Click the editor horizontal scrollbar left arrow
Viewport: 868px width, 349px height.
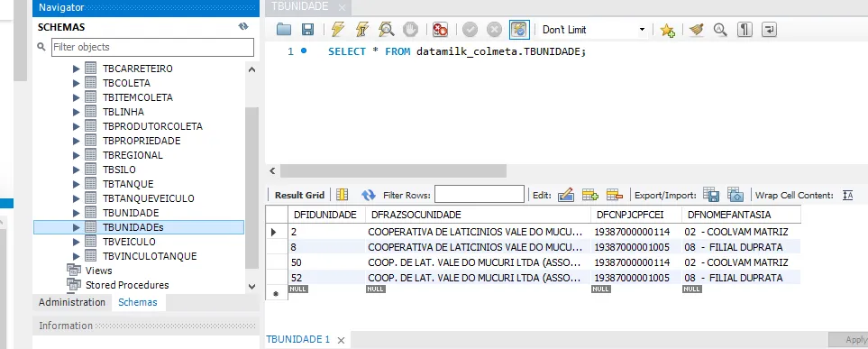tap(272, 170)
